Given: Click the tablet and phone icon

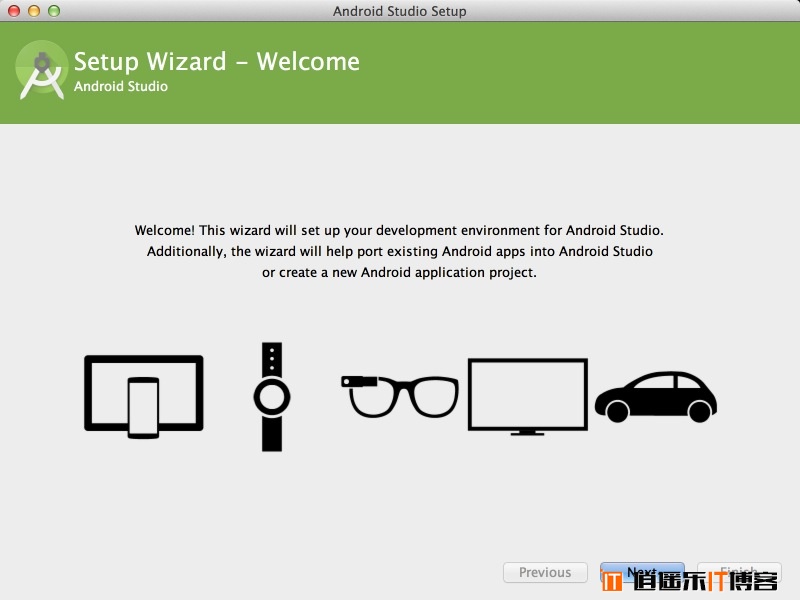Looking at the screenshot, I should point(144,397).
